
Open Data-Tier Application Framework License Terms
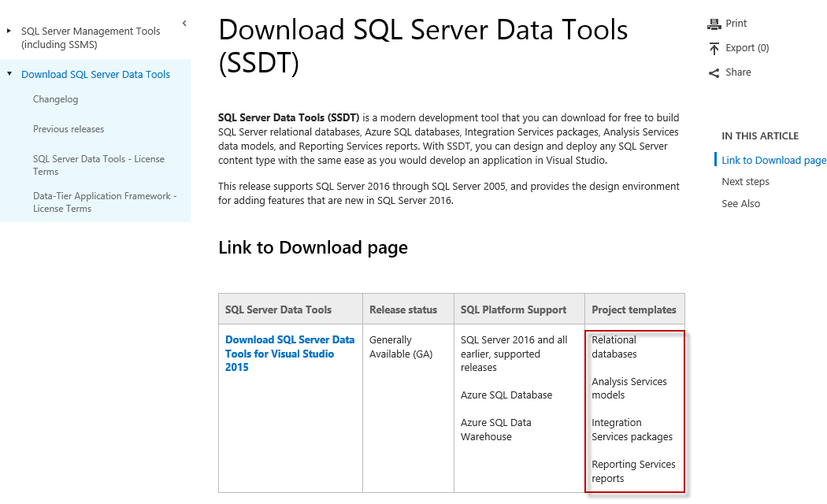click(x=105, y=202)
